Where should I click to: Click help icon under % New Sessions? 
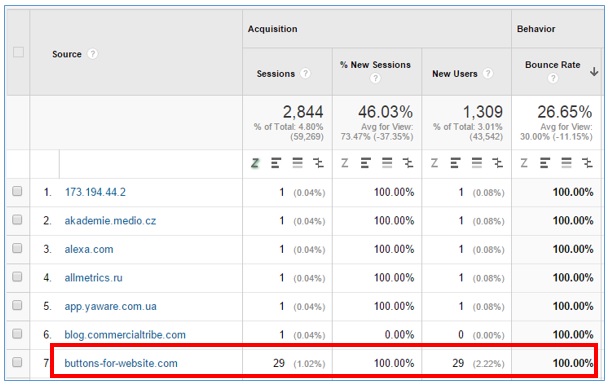[375, 78]
